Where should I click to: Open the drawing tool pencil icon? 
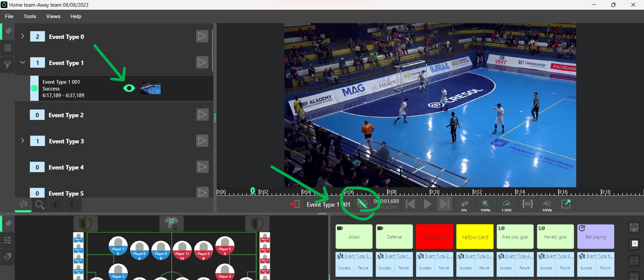[362, 204]
